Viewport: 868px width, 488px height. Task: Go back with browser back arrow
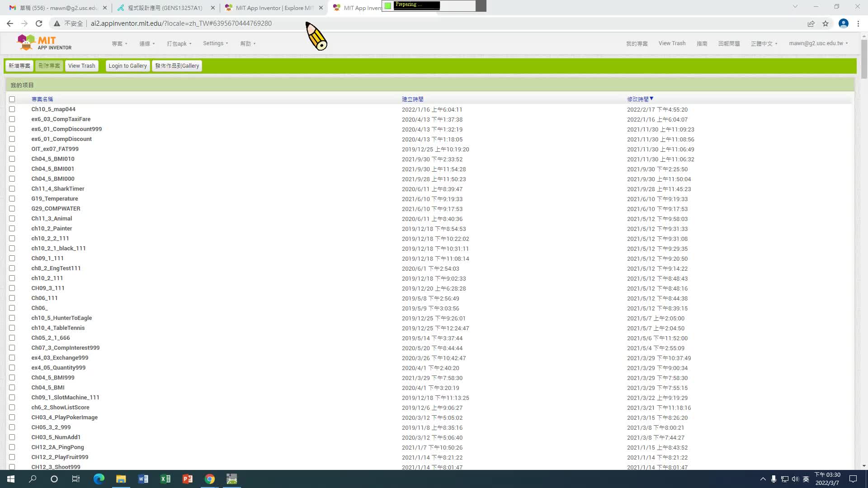point(10,23)
